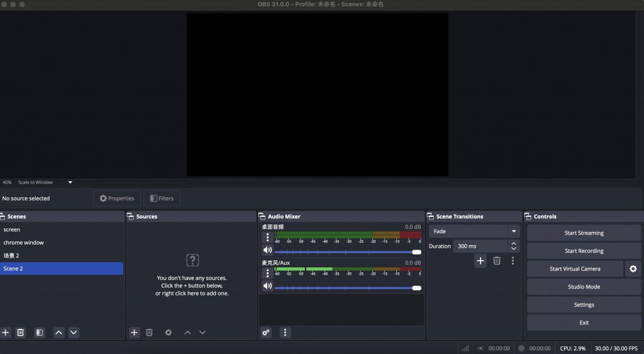
Task: Click the Scenes dock panel icon
Action: point(2,216)
